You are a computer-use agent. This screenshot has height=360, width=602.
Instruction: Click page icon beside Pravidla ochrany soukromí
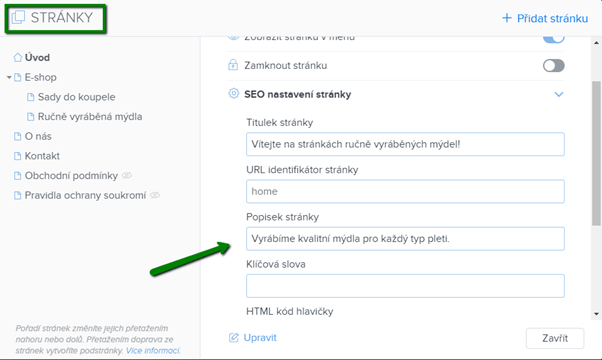point(17,195)
